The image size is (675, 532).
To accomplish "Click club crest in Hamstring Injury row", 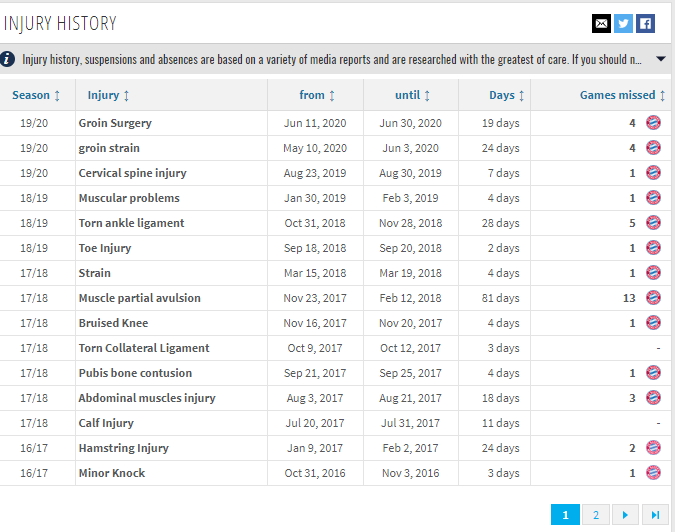I will point(653,448).
